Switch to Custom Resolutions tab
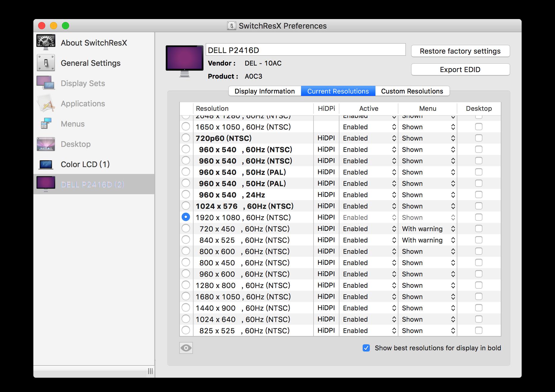Viewport: 555px width, 392px height. click(412, 91)
